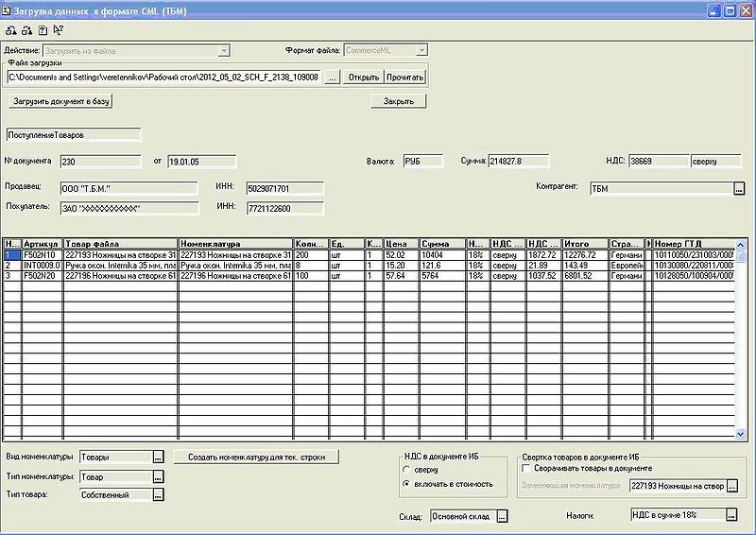Expand the Действие dropdown list
This screenshot has width=756, height=535.
pos(224,50)
